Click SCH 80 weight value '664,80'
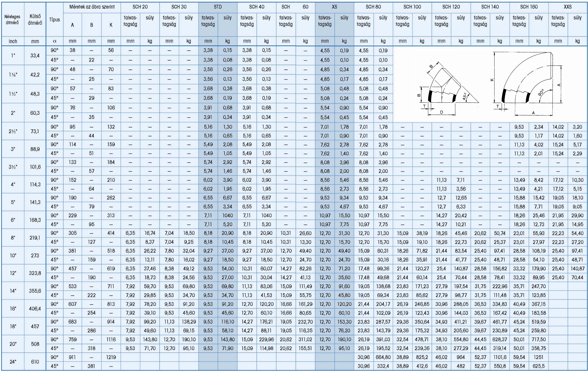588x372 pixels. [383, 357]
